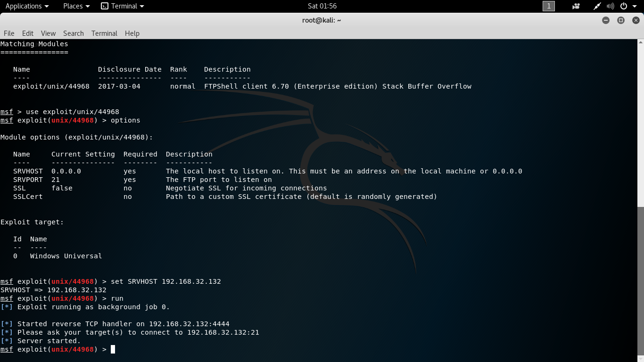Click the video recorder icon in top bar
Viewport: 644px width, 362px height.
(576, 6)
